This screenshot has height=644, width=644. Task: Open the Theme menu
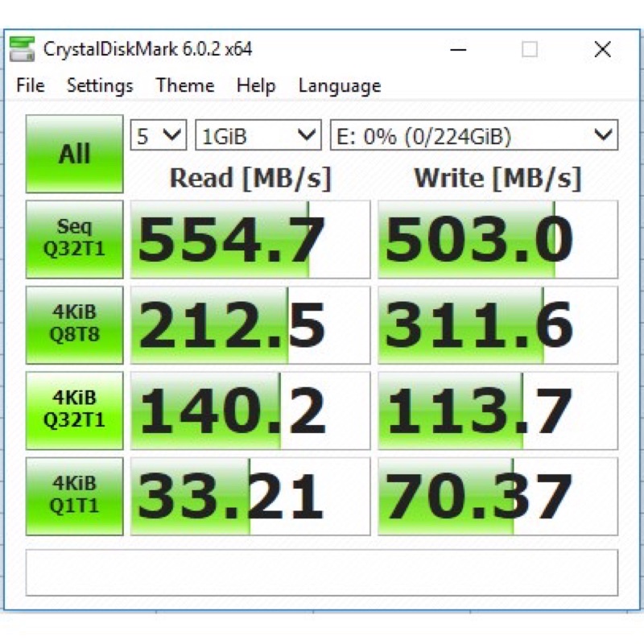point(184,85)
